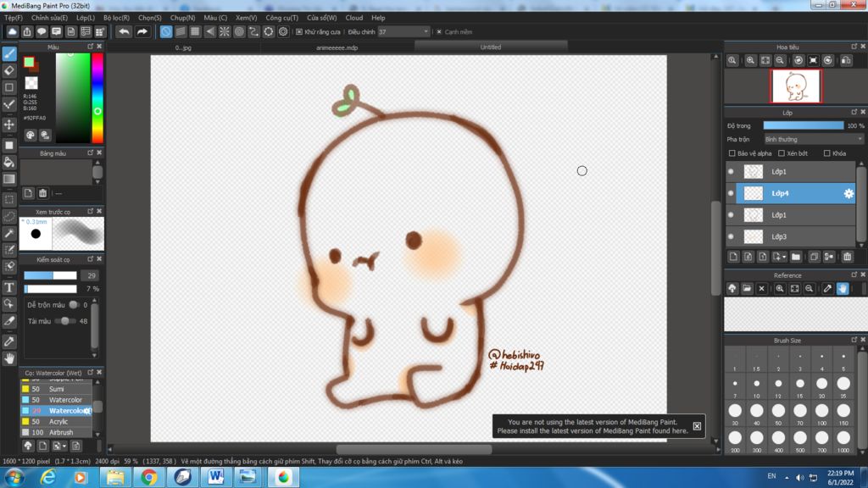Hide the Lớp4 layer
Image resolution: width=868 pixels, height=488 pixels.
point(731,193)
